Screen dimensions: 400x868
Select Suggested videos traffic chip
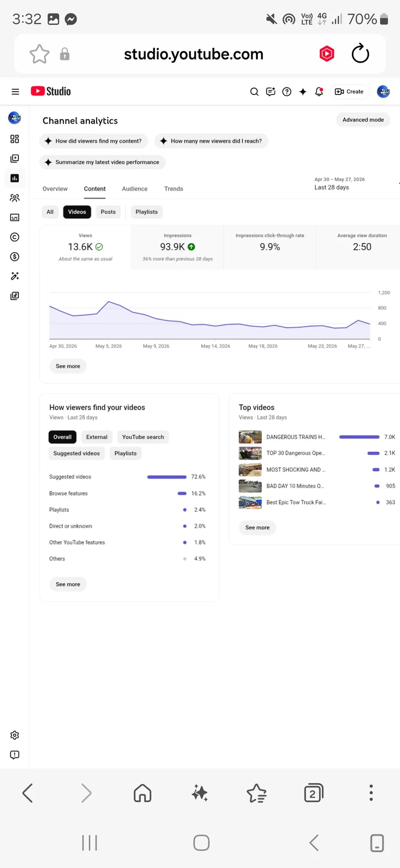76,454
